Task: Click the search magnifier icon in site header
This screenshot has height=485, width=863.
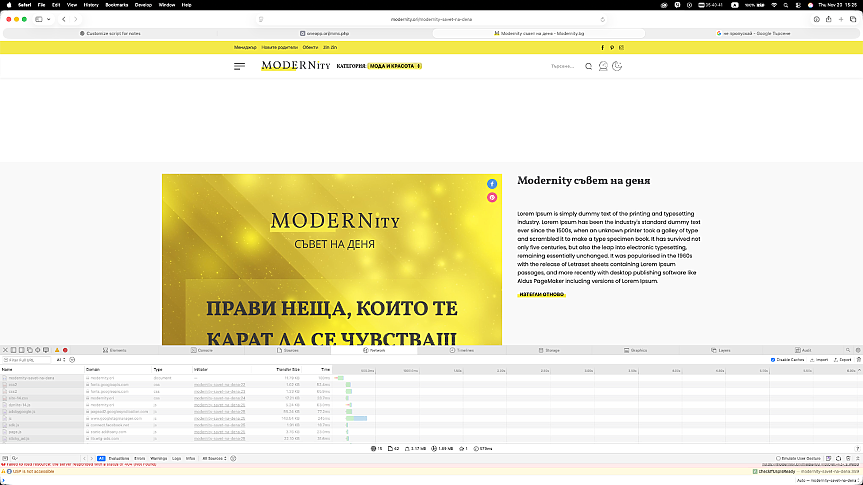Action: [589, 66]
